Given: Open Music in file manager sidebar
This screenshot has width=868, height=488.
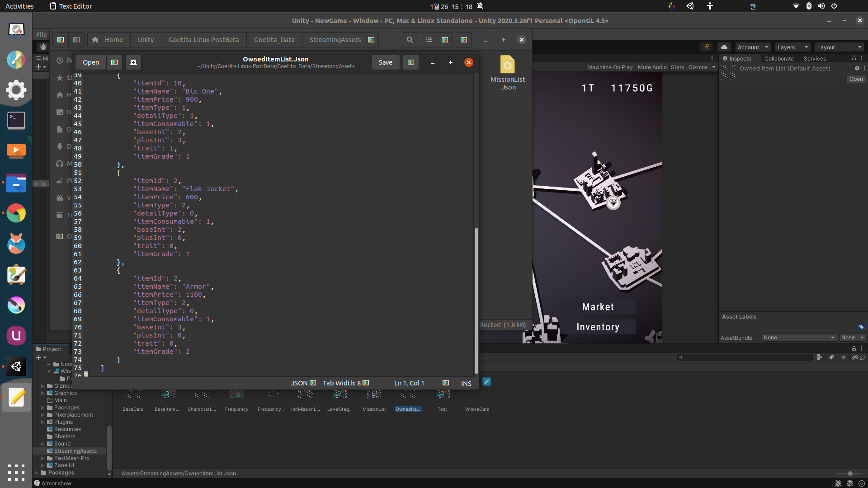Looking at the screenshot, I should [64, 164].
